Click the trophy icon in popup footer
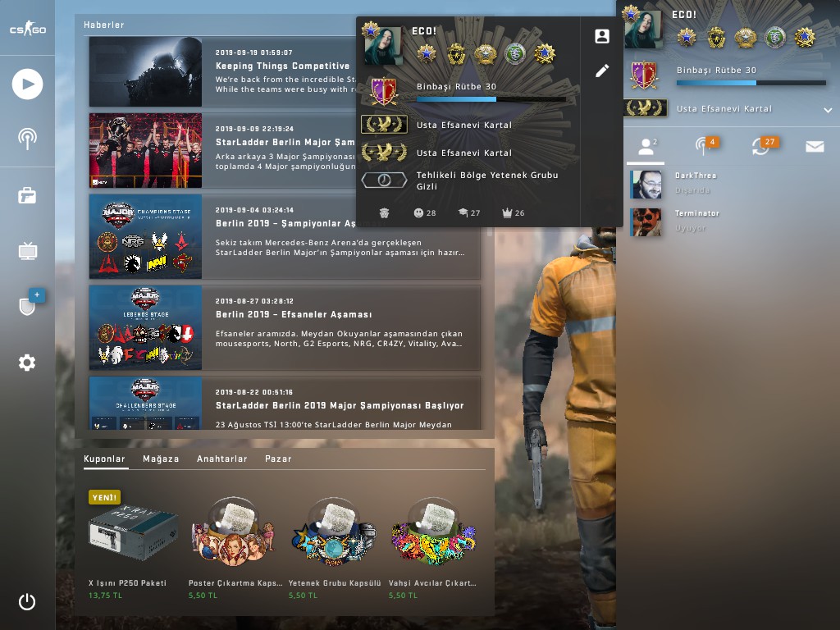 click(x=384, y=212)
